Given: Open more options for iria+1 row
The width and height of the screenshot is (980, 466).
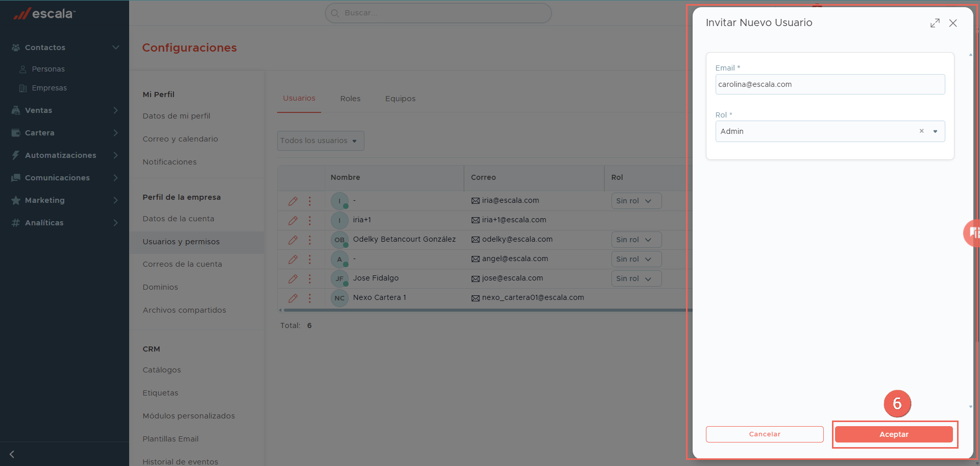Looking at the screenshot, I should pos(310,221).
